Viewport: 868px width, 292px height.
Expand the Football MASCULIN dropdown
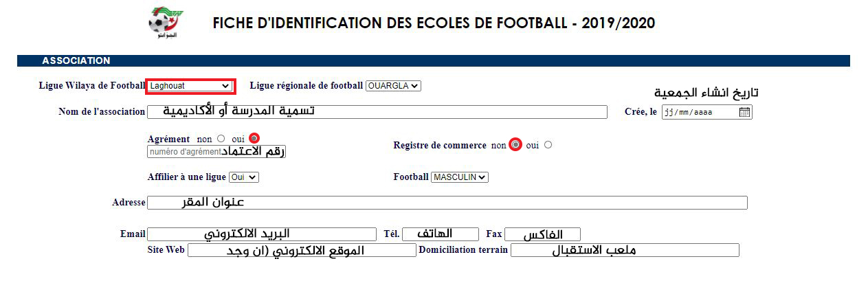click(459, 177)
